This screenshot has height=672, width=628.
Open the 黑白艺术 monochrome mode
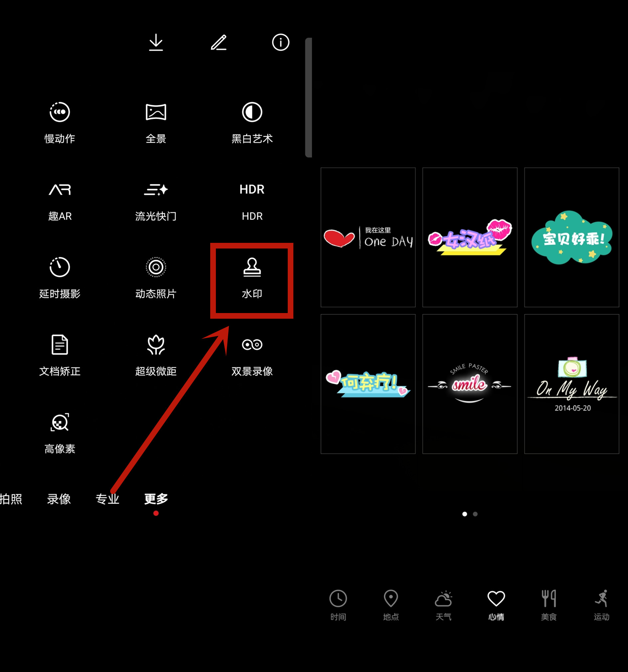tap(252, 123)
